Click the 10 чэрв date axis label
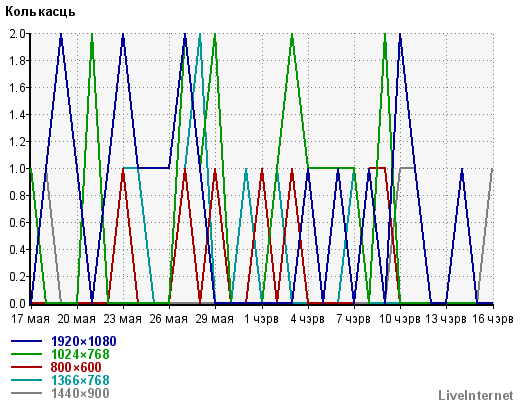This screenshot has height=405, width=520. pos(400,319)
